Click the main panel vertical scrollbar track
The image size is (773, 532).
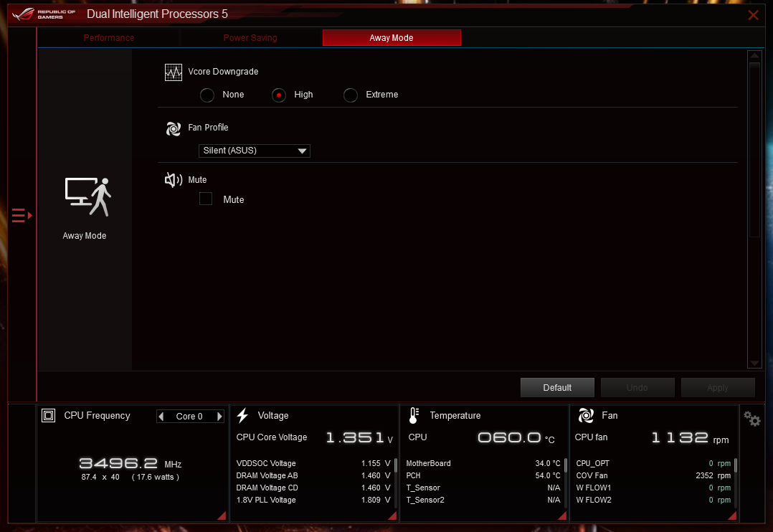pyautogui.click(x=754, y=209)
